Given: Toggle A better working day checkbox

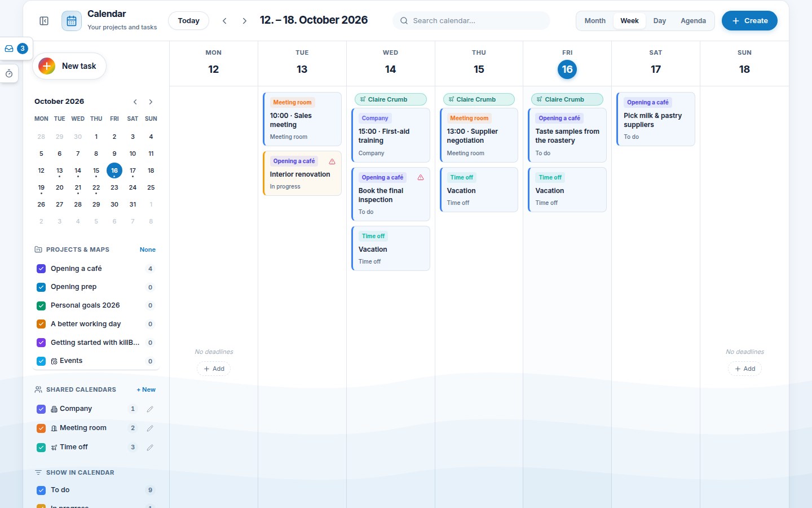Looking at the screenshot, I should coord(41,324).
